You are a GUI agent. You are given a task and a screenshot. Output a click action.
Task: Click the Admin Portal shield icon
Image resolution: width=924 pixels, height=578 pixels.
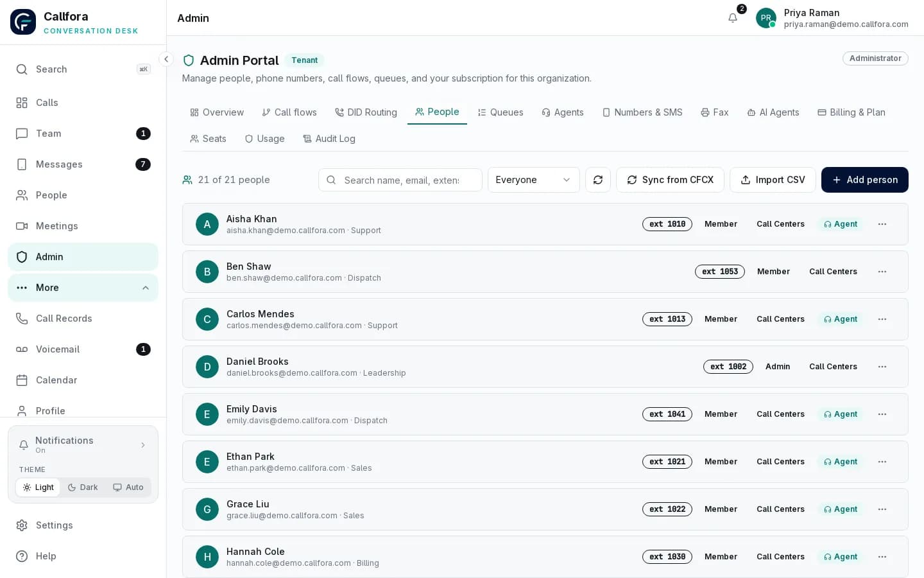click(x=189, y=60)
